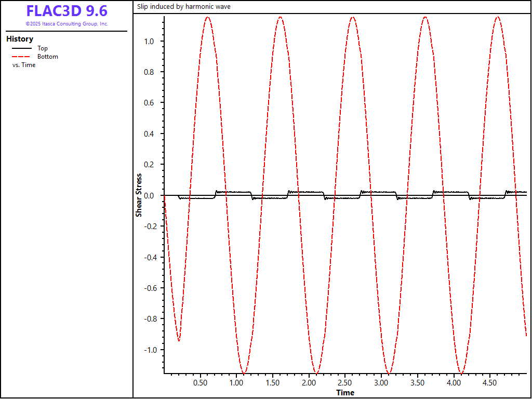
Task: Click the 4.50 tick label on x-axis
Action: pos(490,383)
